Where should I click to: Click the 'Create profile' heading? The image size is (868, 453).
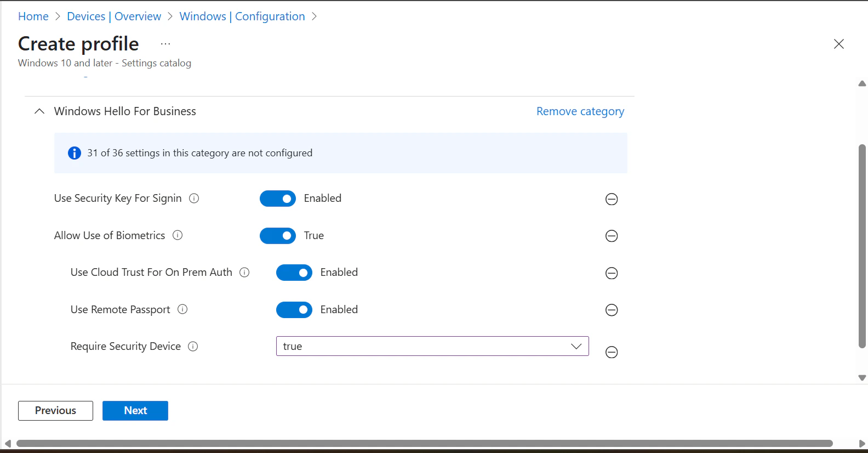pos(78,44)
